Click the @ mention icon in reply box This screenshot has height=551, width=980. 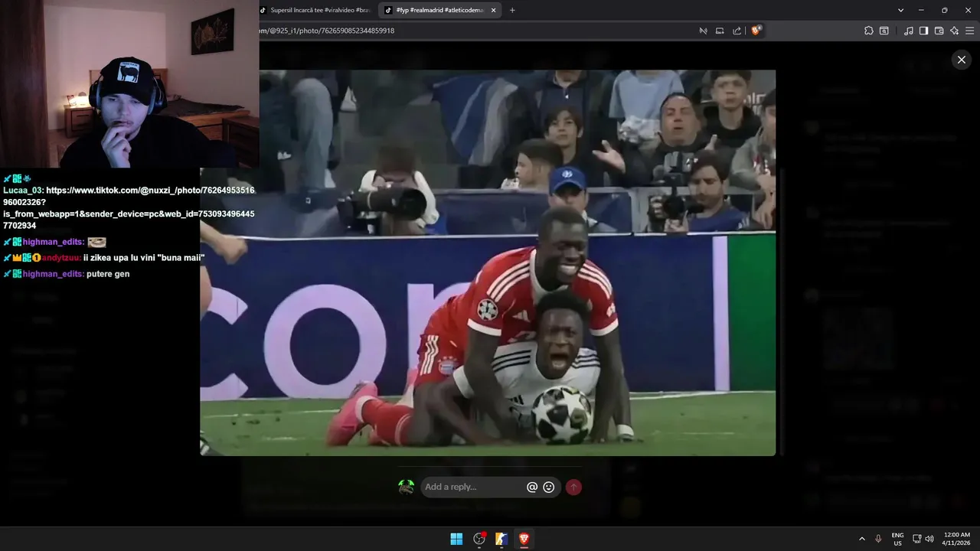point(532,487)
